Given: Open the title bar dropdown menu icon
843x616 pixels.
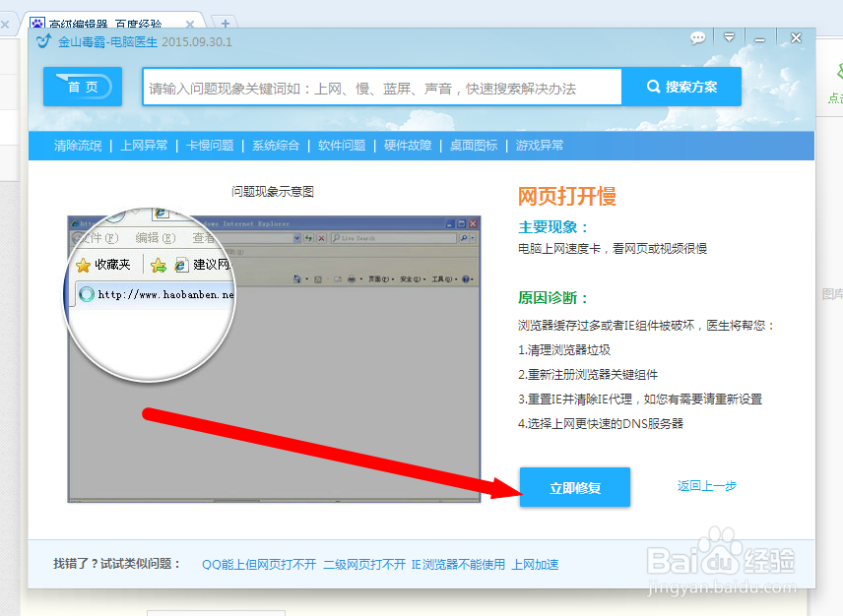Looking at the screenshot, I should pyautogui.click(x=729, y=37).
